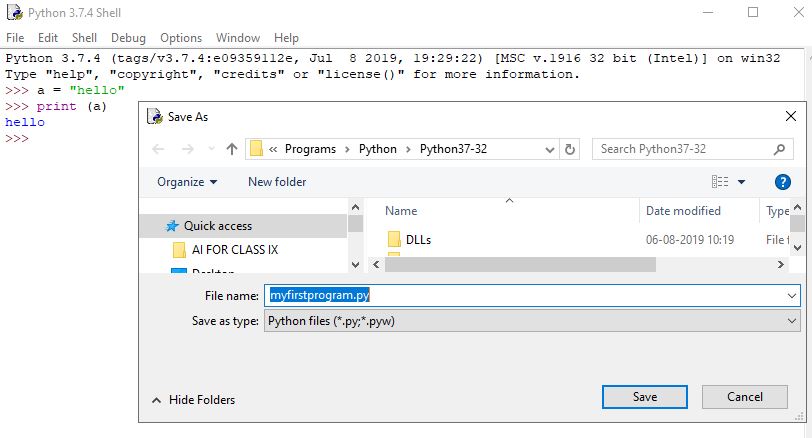The height and width of the screenshot is (438, 812).
Task: Open the Debug menu
Action: pos(128,38)
